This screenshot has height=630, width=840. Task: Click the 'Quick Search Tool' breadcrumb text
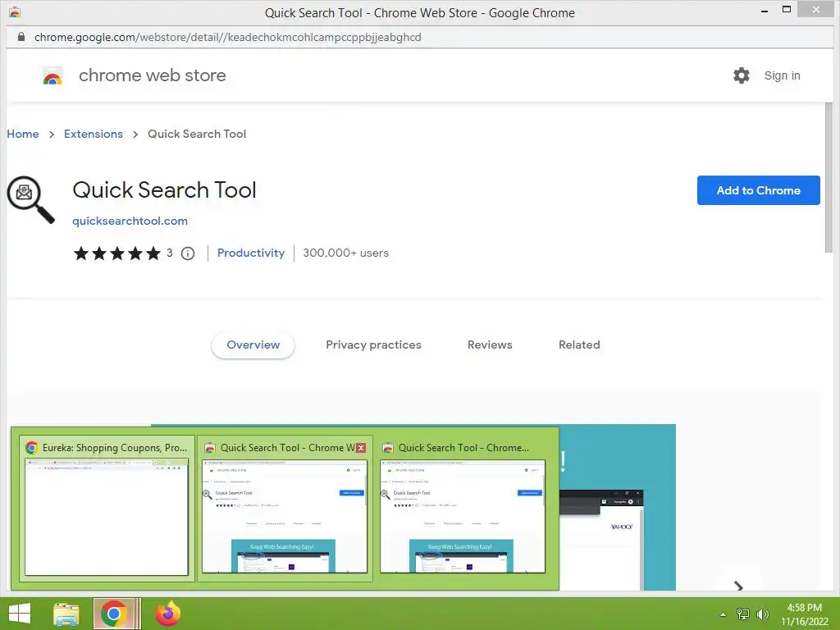coord(197,134)
